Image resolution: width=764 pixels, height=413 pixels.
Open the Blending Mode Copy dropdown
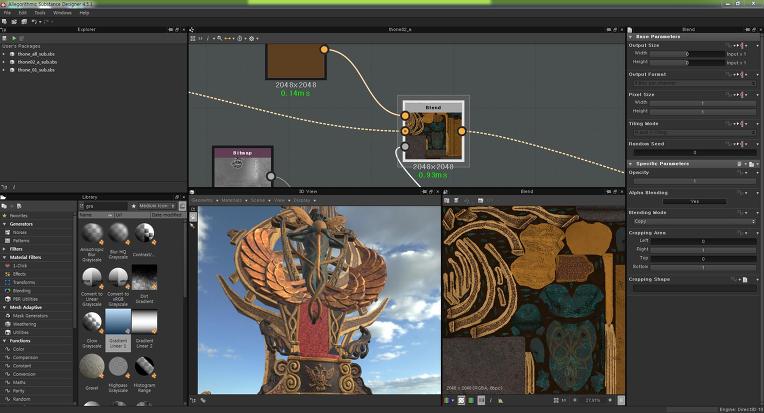point(695,221)
